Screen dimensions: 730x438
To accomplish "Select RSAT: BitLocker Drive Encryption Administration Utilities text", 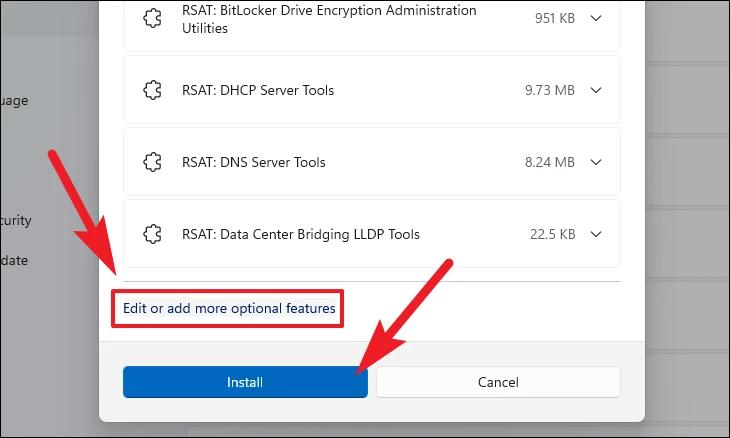I will [329, 19].
